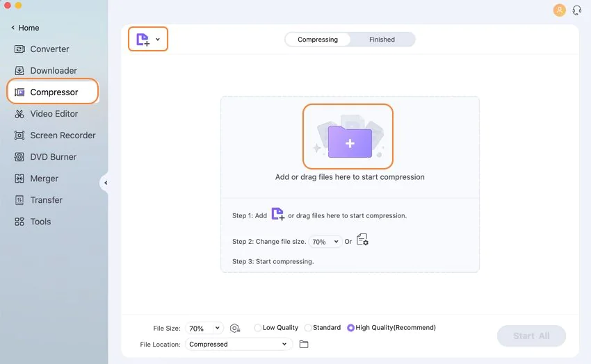The height and width of the screenshot is (364, 591).
Task: Select Standard quality radio option
Action: pos(308,328)
